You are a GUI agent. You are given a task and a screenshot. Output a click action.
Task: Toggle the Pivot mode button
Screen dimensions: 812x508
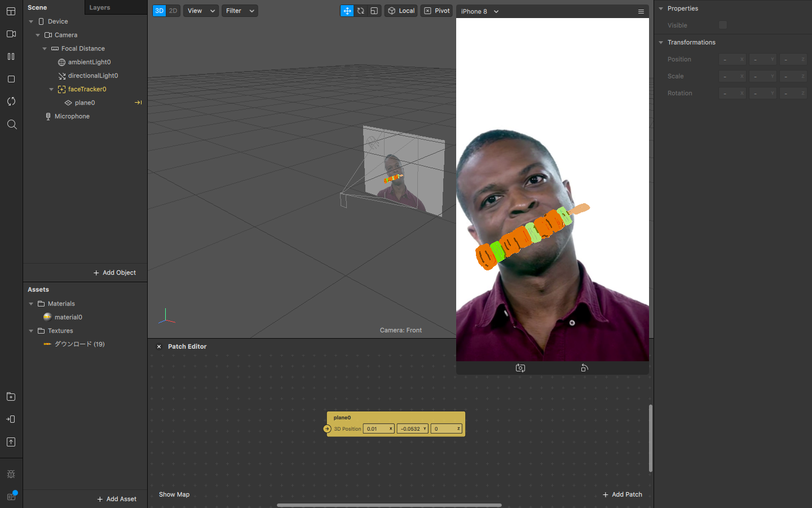click(x=436, y=11)
